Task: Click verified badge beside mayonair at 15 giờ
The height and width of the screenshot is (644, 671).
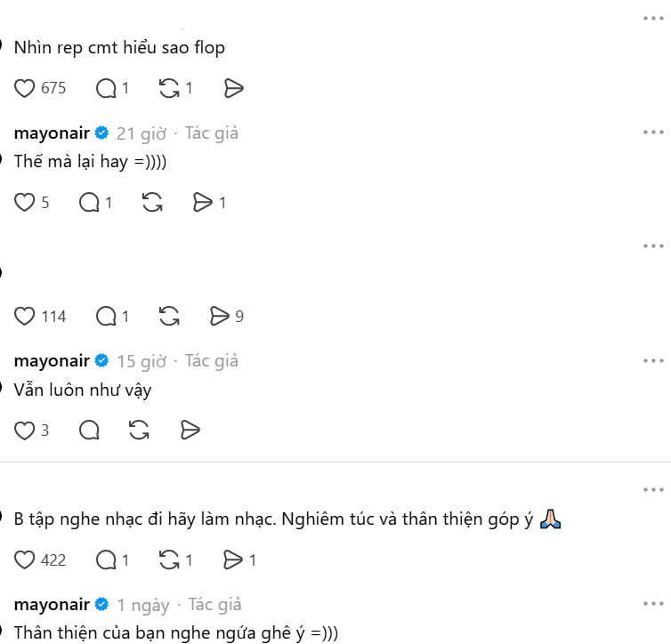Action: 101,361
